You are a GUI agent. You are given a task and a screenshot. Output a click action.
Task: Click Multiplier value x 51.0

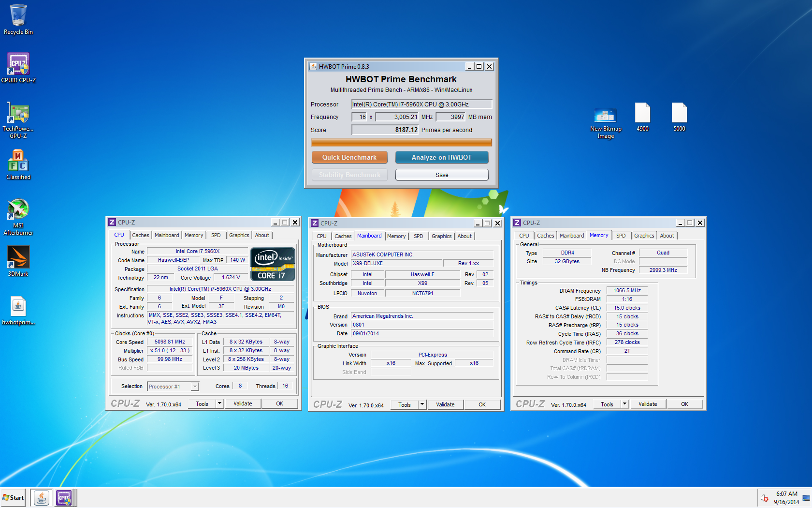tap(170, 350)
